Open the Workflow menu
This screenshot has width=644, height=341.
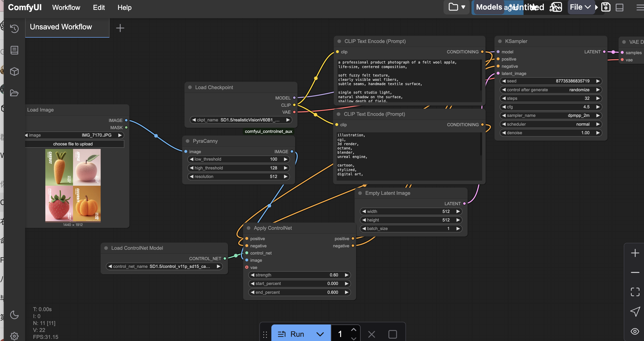66,7
